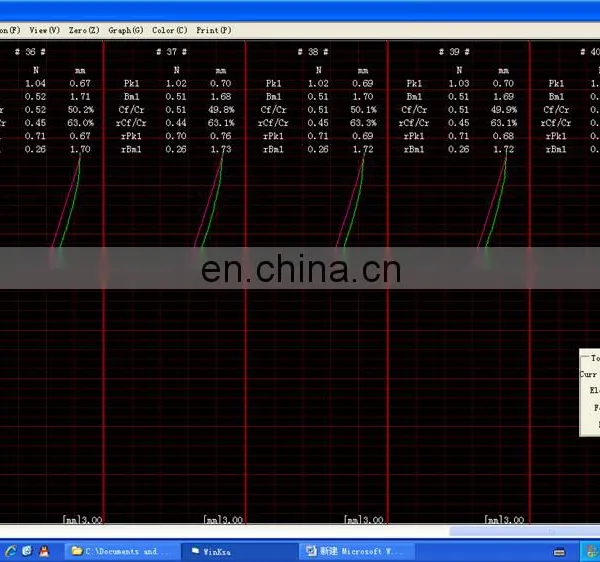Switch to 新建 Microsoft W... taskbar window
The image size is (600, 562).
[357, 551]
